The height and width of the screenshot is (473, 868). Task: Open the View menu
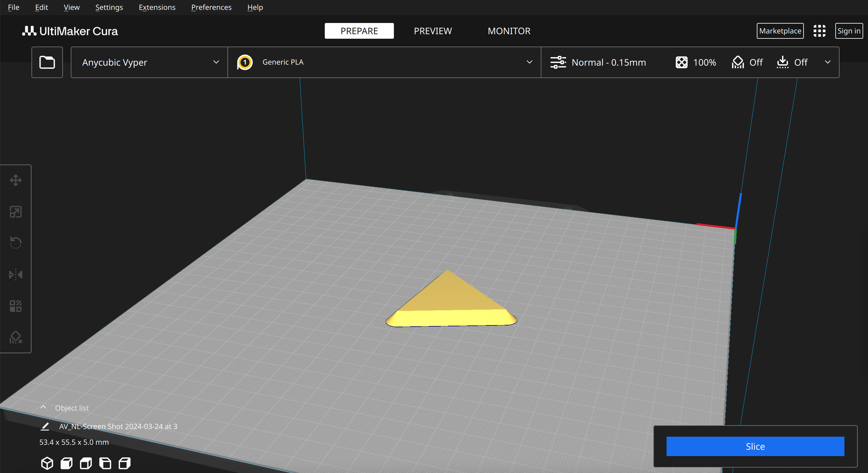click(x=71, y=8)
